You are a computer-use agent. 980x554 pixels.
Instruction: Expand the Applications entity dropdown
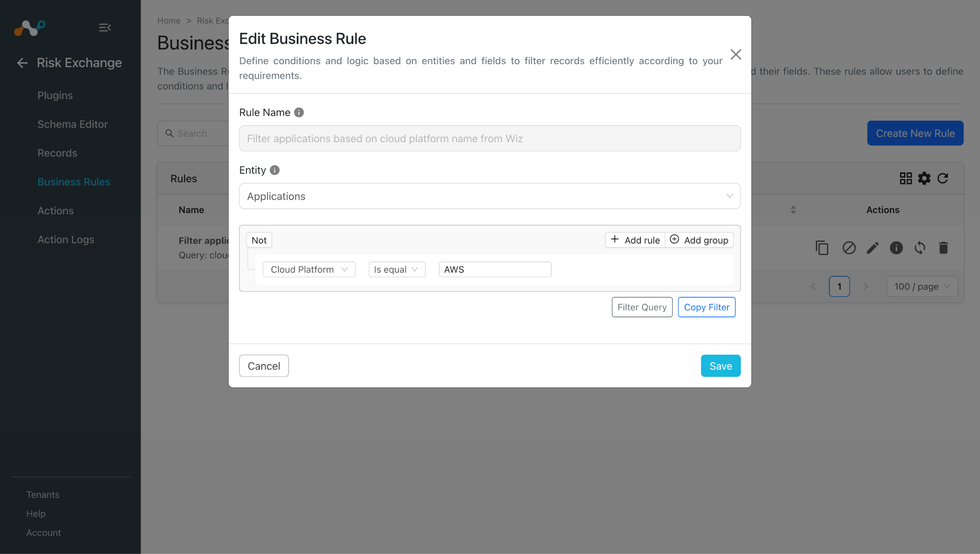tap(490, 196)
